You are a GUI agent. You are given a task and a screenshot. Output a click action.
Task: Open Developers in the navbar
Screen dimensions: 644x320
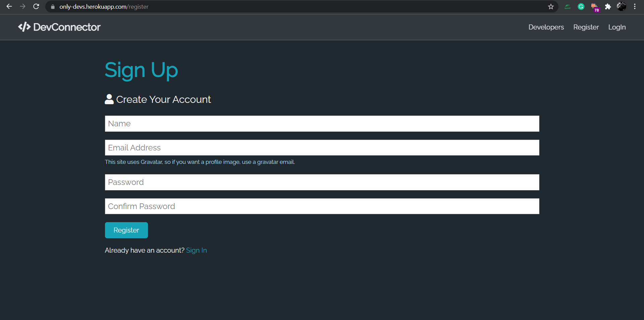[x=546, y=27]
